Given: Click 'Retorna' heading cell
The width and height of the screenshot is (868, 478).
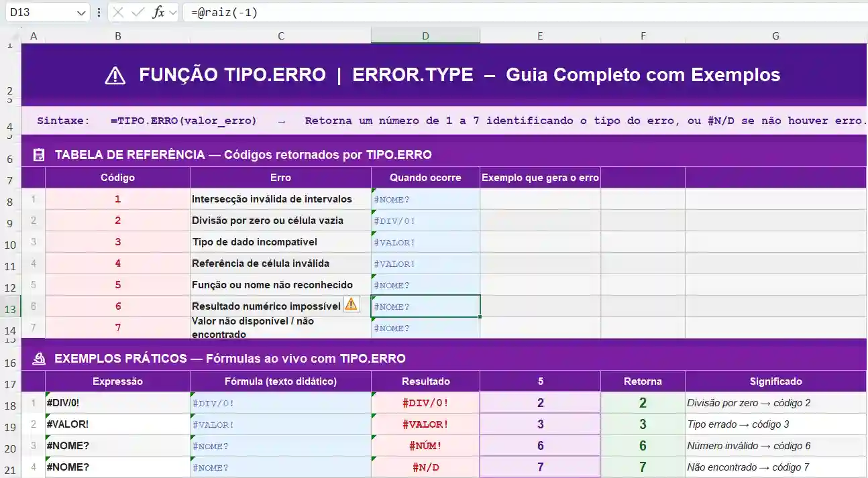Looking at the screenshot, I should click(x=643, y=381).
